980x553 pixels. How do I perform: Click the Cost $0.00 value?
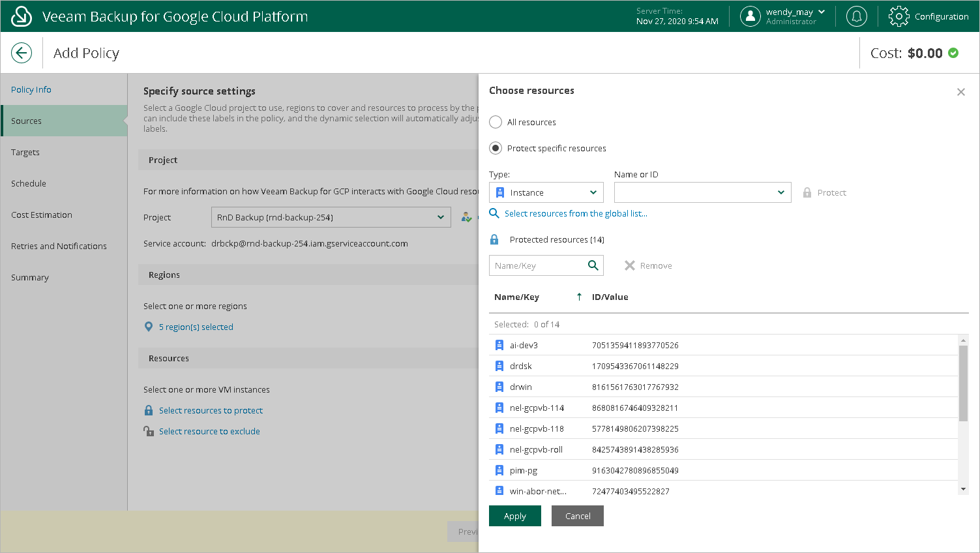[x=925, y=53]
